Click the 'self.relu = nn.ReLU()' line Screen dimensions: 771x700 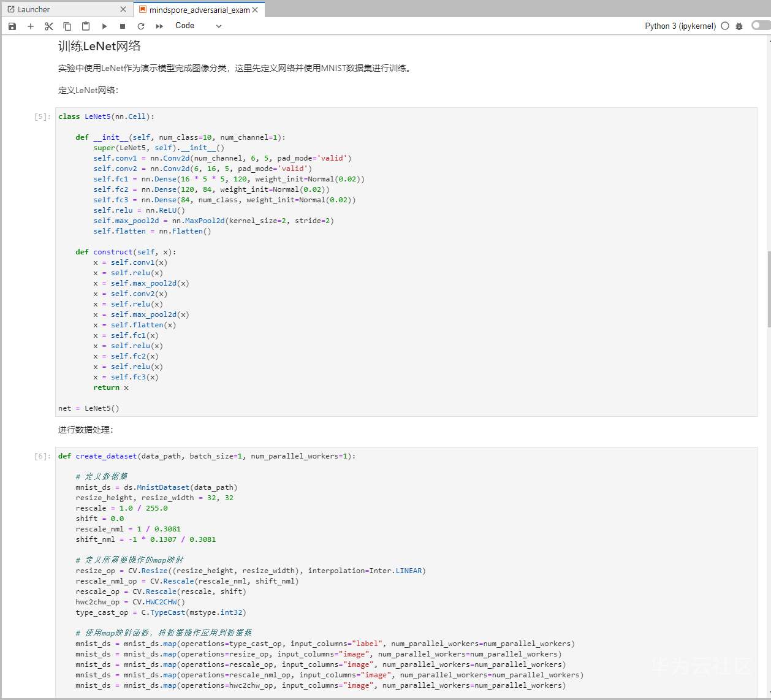point(139,210)
